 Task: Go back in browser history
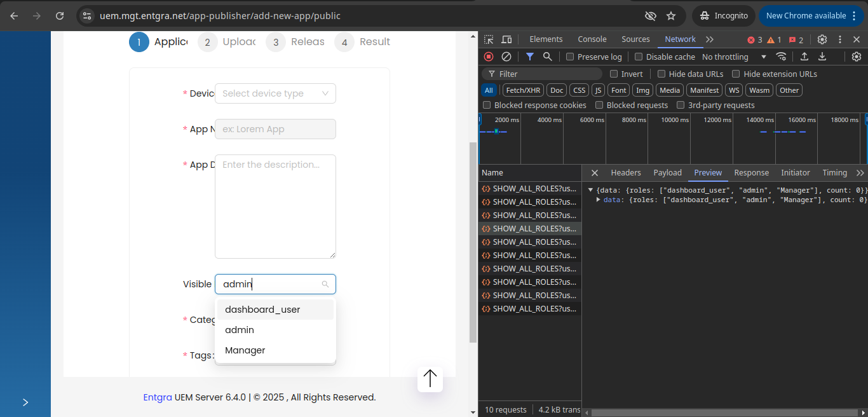[14, 16]
